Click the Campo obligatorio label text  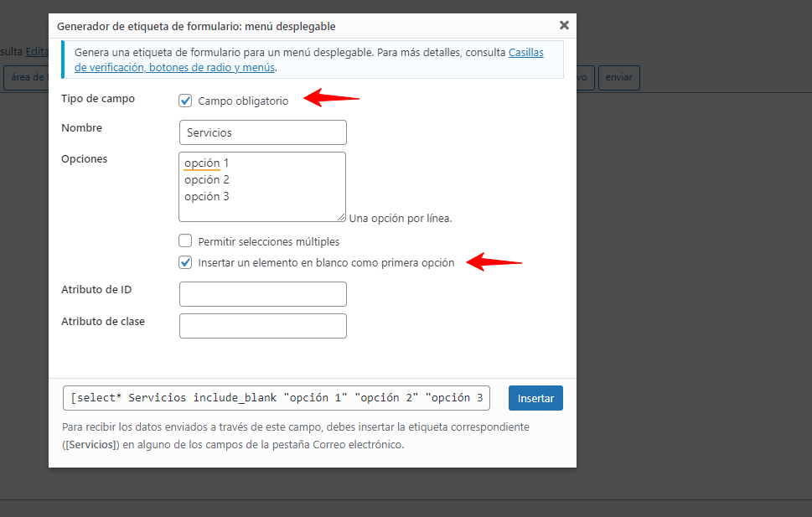(x=243, y=101)
